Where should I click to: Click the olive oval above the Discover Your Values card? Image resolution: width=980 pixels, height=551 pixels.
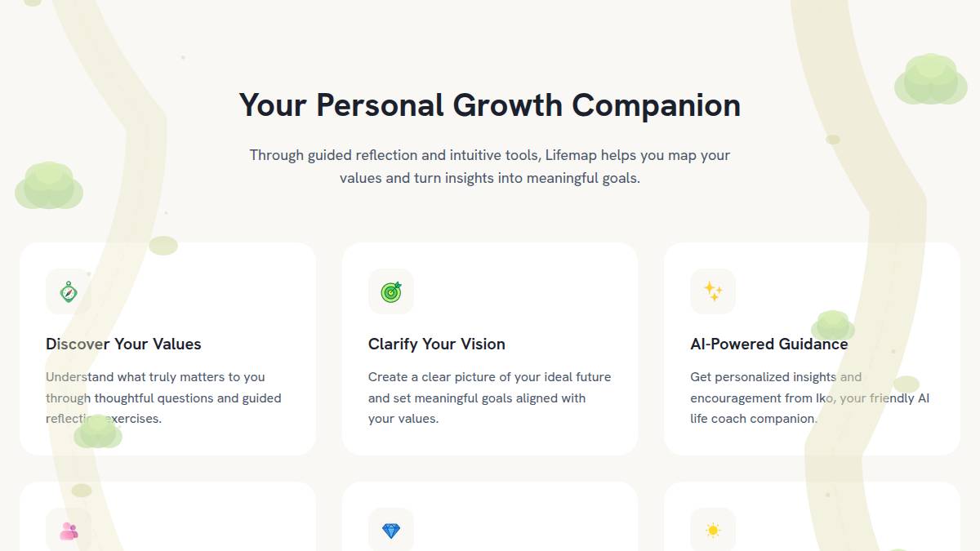click(163, 246)
